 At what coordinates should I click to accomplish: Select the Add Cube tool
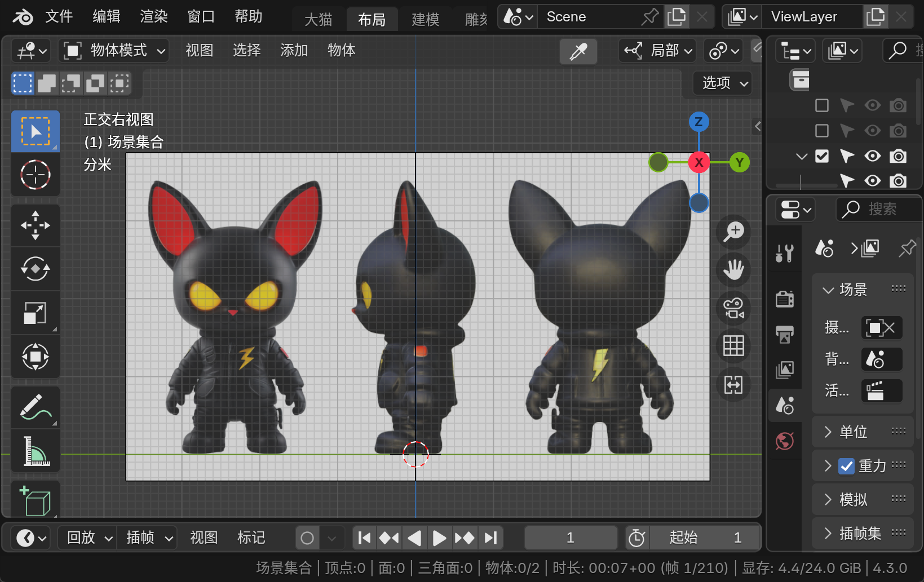36,500
